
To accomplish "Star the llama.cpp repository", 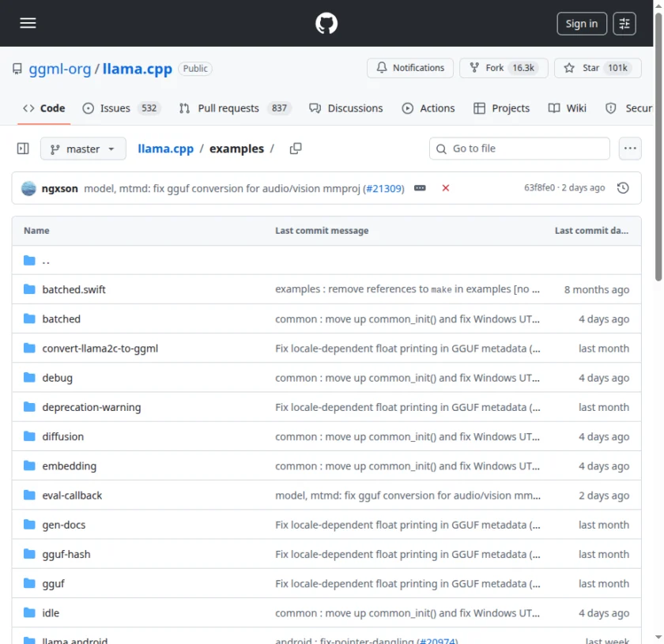I will click(x=598, y=68).
